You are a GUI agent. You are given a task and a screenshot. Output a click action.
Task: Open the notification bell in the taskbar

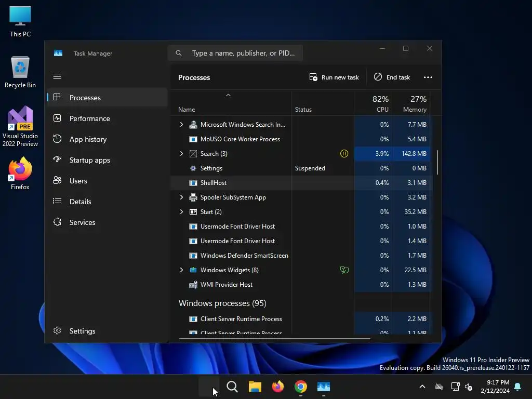[518, 387]
